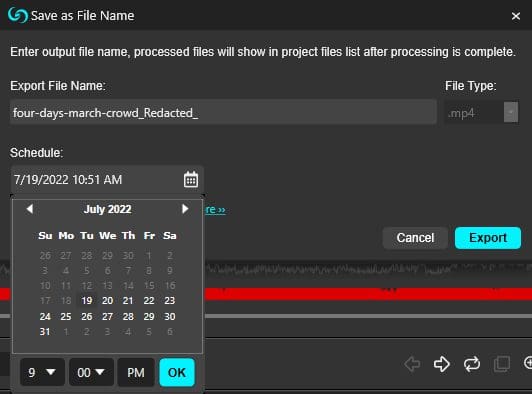Select July 24 in calendar

[45, 317]
